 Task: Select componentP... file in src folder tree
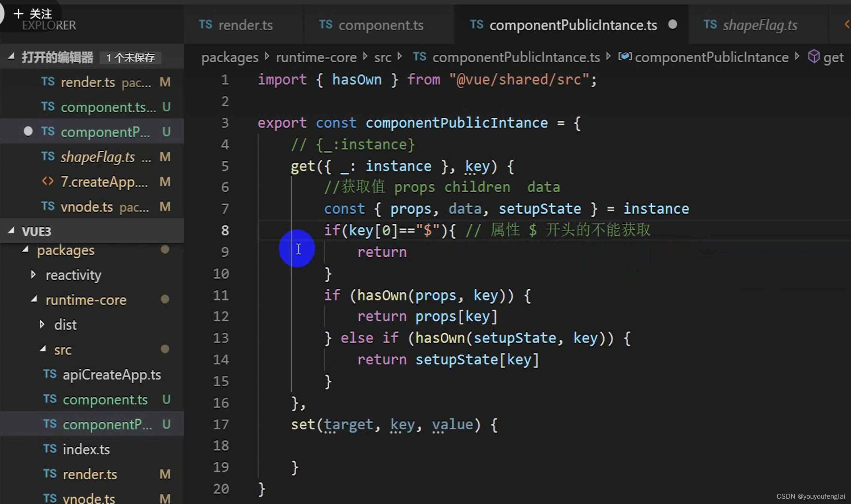coord(92,424)
